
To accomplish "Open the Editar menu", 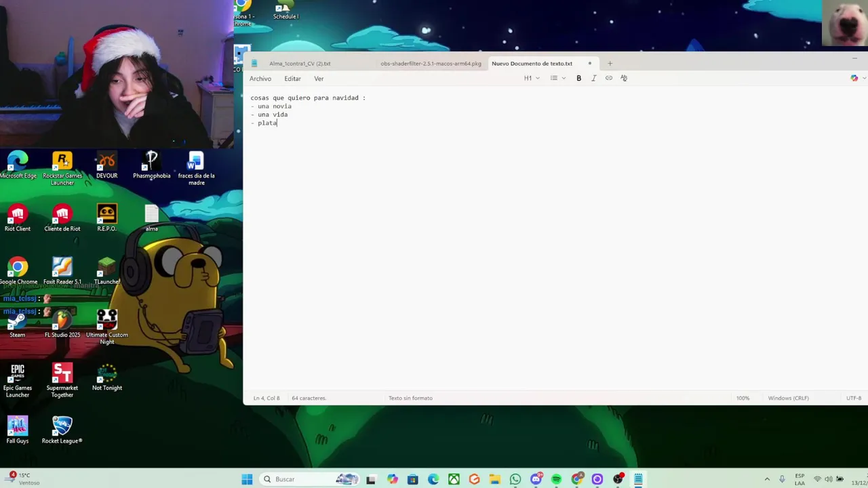I will tap(292, 79).
